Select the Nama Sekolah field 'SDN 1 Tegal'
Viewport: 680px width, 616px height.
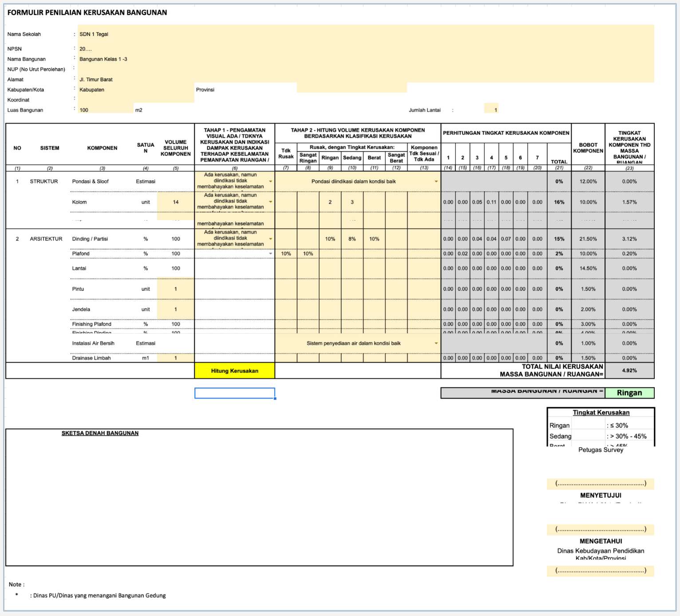pyautogui.click(x=366, y=34)
